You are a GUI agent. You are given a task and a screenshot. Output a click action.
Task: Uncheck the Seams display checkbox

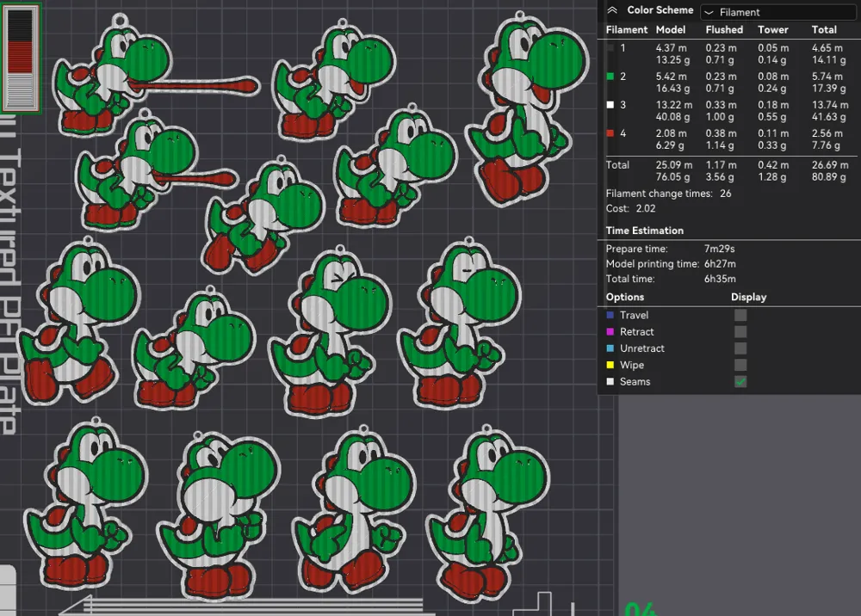(740, 381)
